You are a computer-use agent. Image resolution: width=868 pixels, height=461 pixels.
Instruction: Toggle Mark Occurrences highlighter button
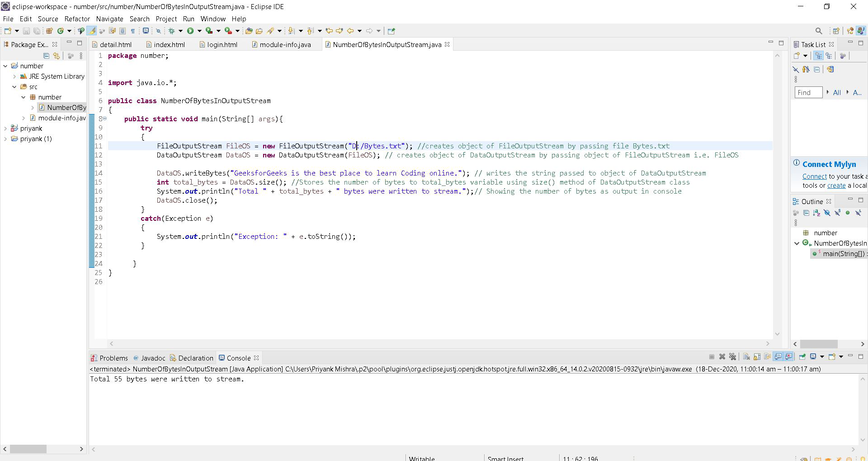(91, 31)
